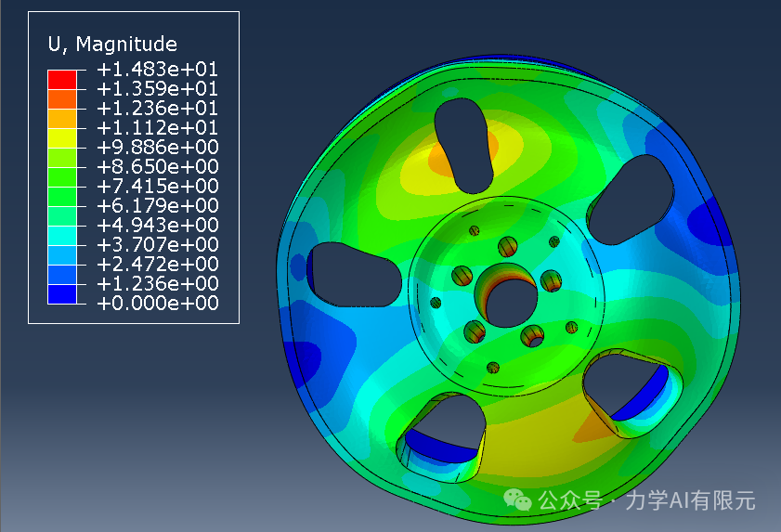Select the +9.886e+00 legend value
The image size is (781, 532).
(x=157, y=147)
